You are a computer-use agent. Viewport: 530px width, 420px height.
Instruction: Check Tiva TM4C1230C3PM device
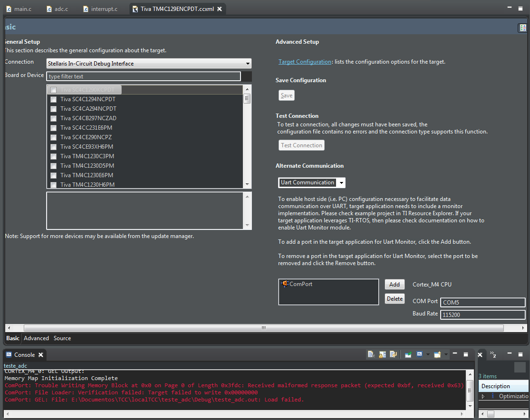point(53,156)
